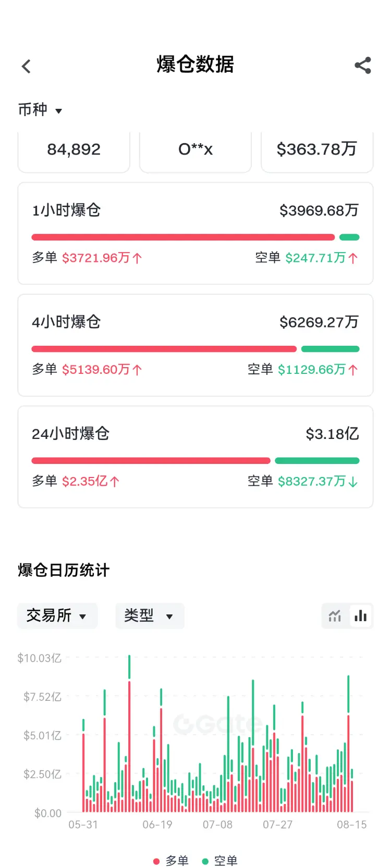
Task: Expand the 类型 dropdown filter
Action: point(150,616)
